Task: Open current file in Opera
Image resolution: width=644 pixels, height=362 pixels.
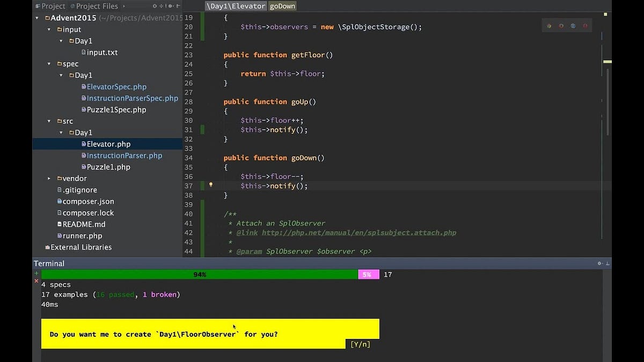Action: 585,25
